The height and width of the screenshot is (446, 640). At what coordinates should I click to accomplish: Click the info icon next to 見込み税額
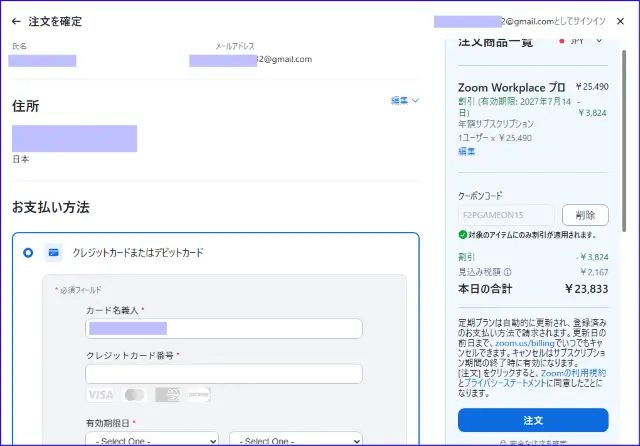507,272
